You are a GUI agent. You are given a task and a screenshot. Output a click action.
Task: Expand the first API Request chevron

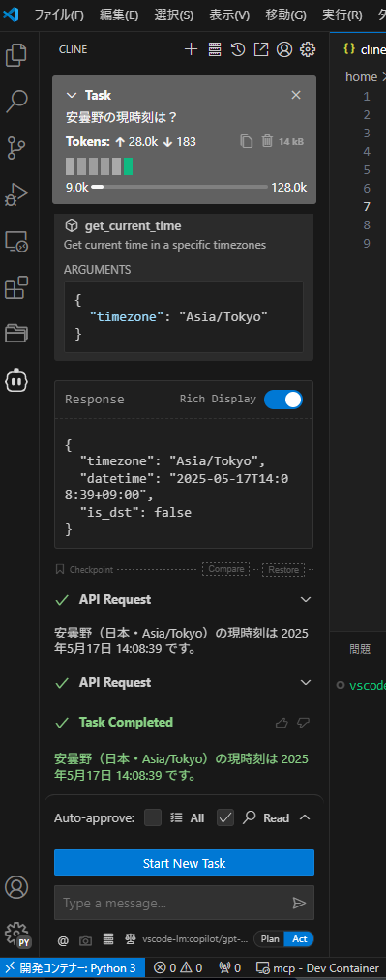click(x=306, y=600)
